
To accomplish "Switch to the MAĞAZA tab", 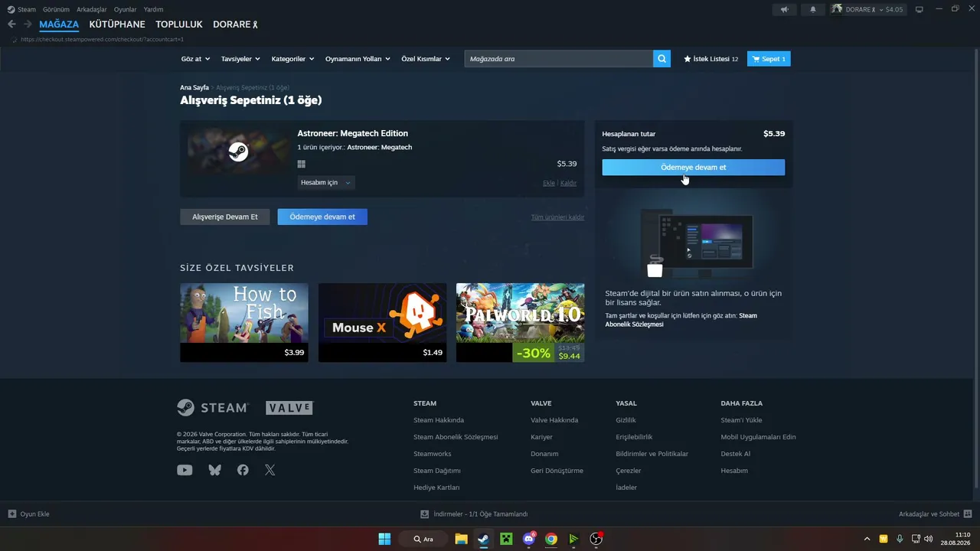I will [x=59, y=24].
